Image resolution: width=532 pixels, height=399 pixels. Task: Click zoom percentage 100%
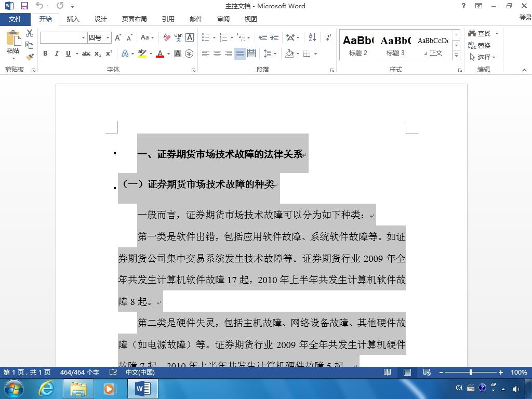[519, 372]
